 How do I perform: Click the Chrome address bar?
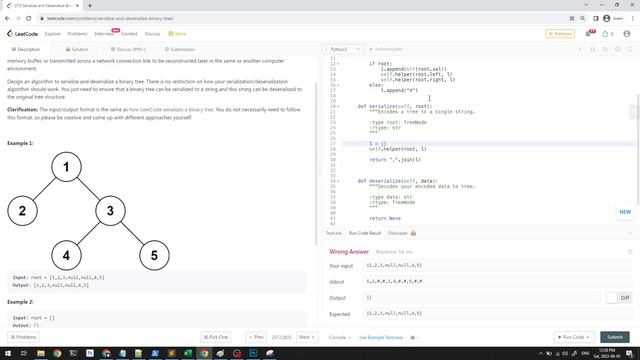302,18
